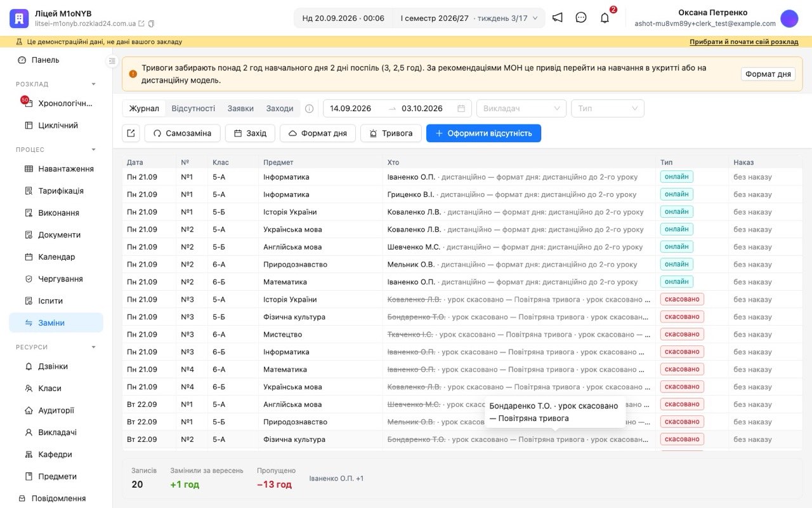This screenshot has height=508, width=812.
Task: Open the Тип filter dropdown
Action: point(608,109)
